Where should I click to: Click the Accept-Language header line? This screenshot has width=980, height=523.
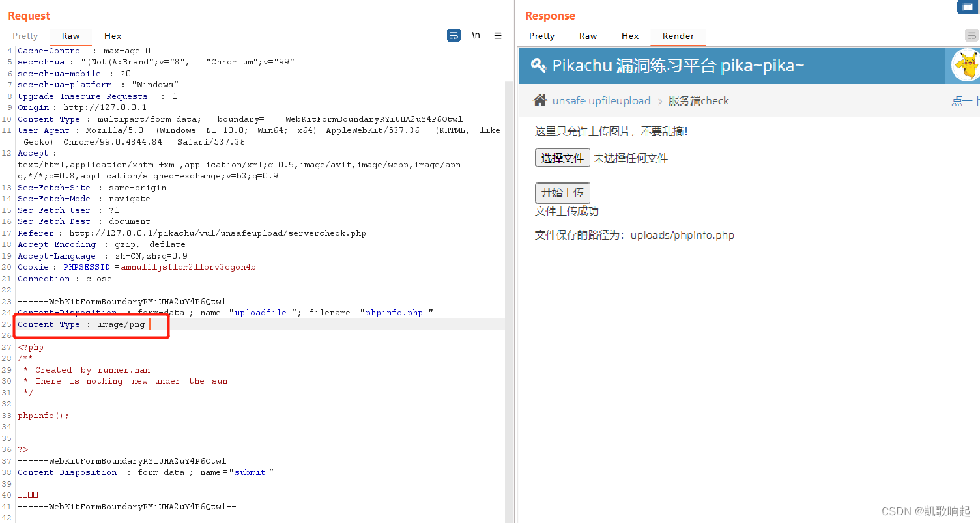click(102, 256)
